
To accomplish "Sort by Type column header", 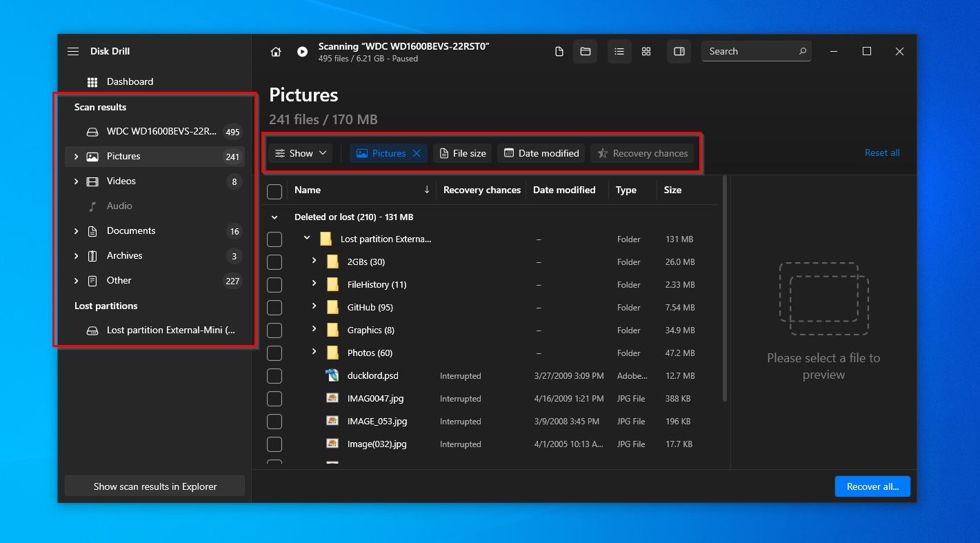I will (626, 190).
